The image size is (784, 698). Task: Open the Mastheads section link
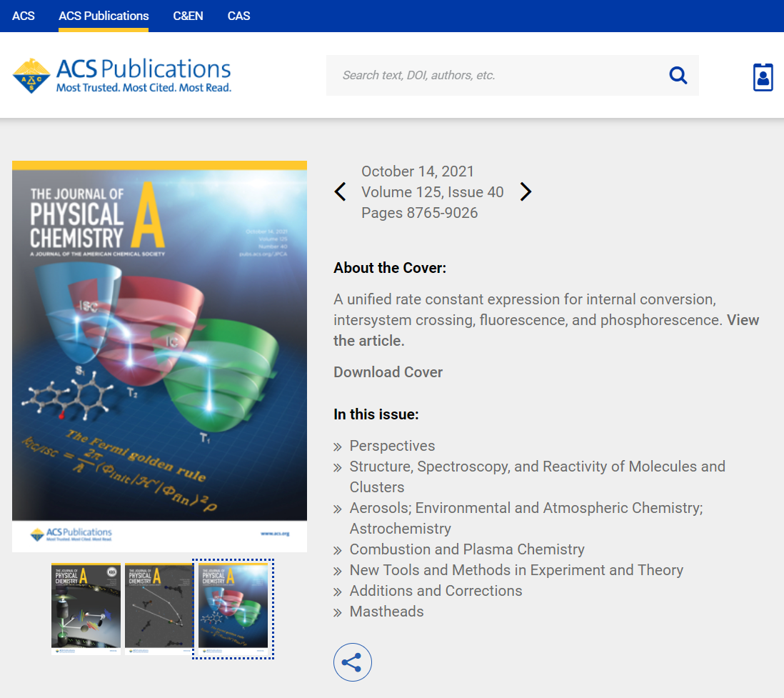pyautogui.click(x=386, y=612)
